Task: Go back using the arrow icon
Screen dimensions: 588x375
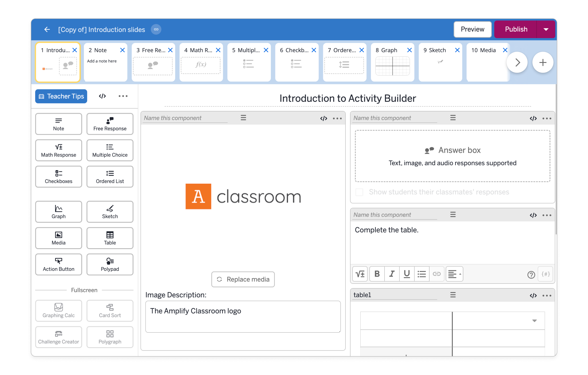Action: coord(47,30)
